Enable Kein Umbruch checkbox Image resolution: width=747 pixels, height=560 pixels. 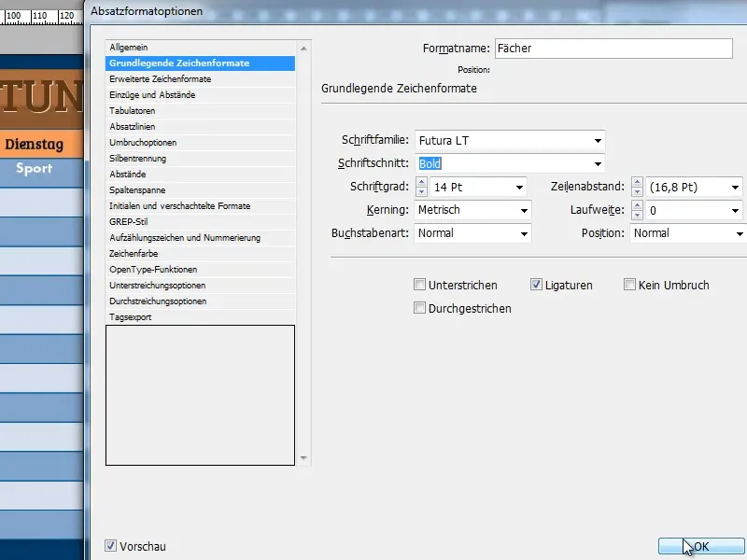(x=629, y=285)
